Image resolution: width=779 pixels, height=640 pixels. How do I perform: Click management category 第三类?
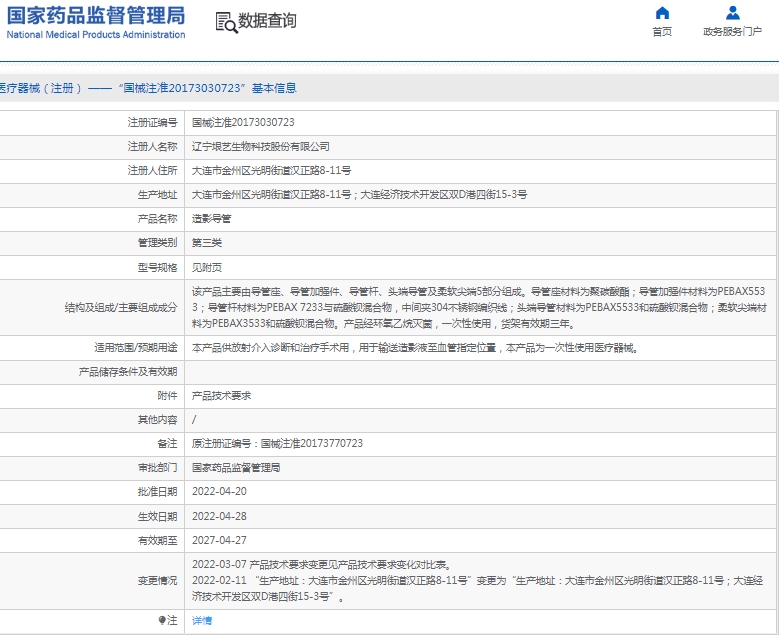pyautogui.click(x=207, y=242)
